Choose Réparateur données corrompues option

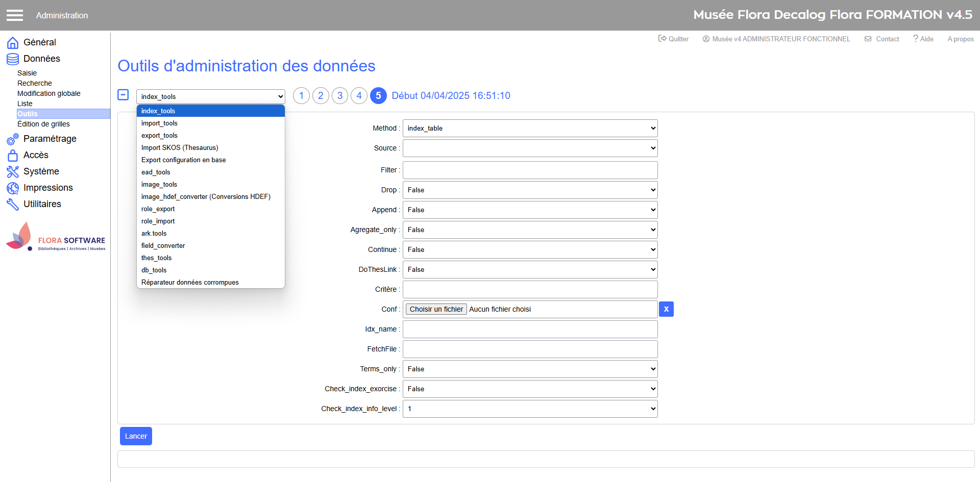point(190,283)
